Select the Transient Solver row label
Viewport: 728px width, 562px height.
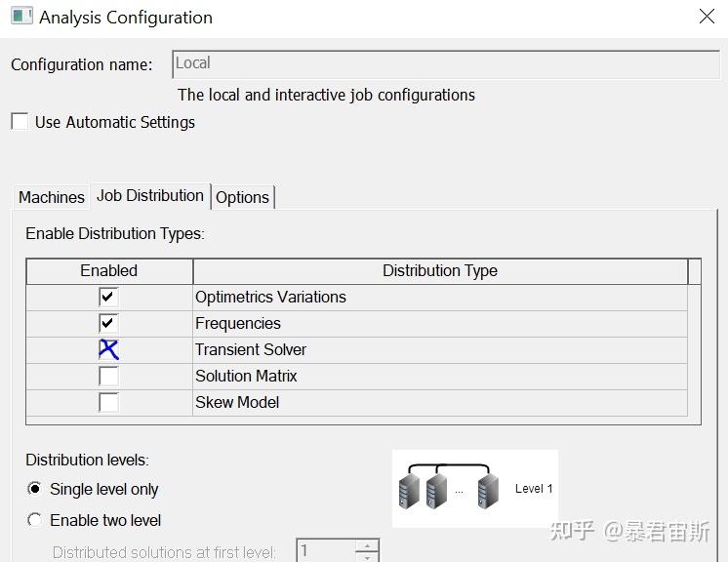coord(251,349)
